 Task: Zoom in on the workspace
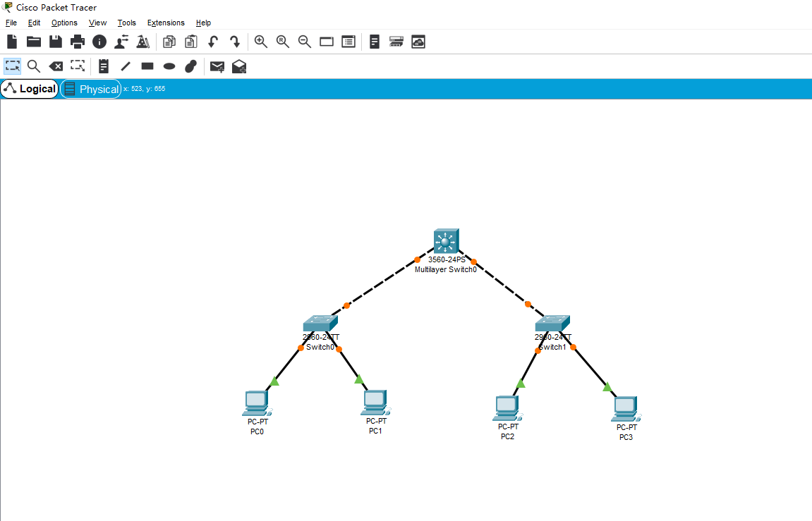pyautogui.click(x=261, y=42)
